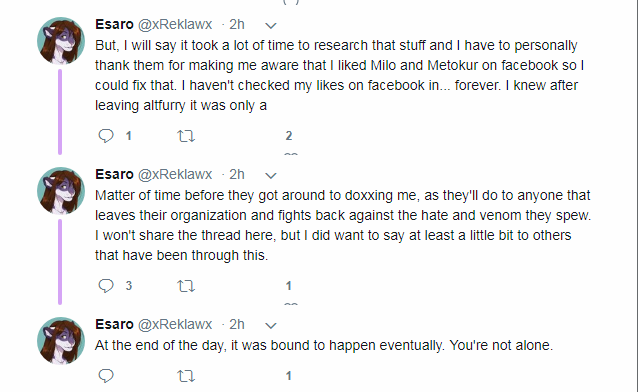The height and width of the screenshot is (392, 638).
Task: Click like count 1 on second tweet
Action: point(288,286)
